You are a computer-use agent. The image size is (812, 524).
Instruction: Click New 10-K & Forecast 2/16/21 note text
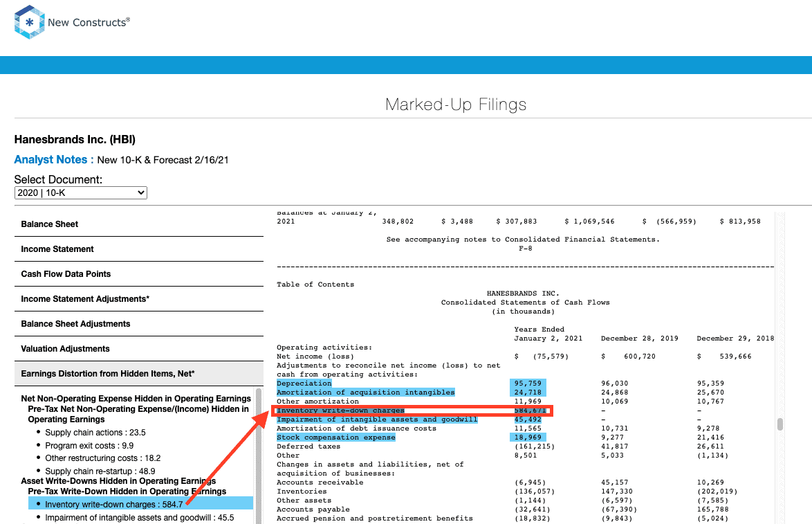click(163, 160)
